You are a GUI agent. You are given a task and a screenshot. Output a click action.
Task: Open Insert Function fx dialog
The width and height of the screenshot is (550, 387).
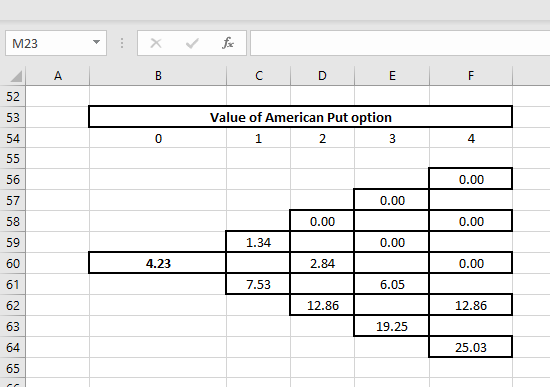[228, 43]
